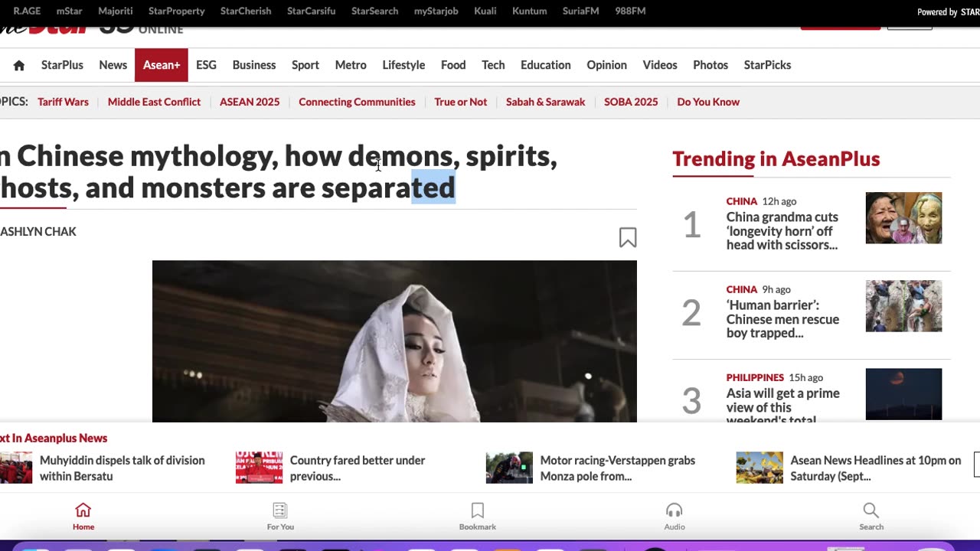Open the Education section
This screenshot has height=551, width=980.
click(x=546, y=65)
